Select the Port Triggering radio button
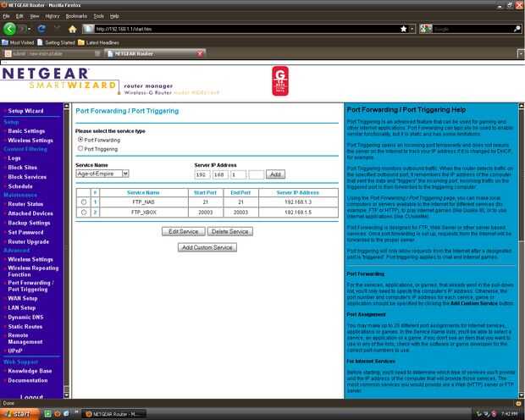The width and height of the screenshot is (525, 420). [80, 148]
